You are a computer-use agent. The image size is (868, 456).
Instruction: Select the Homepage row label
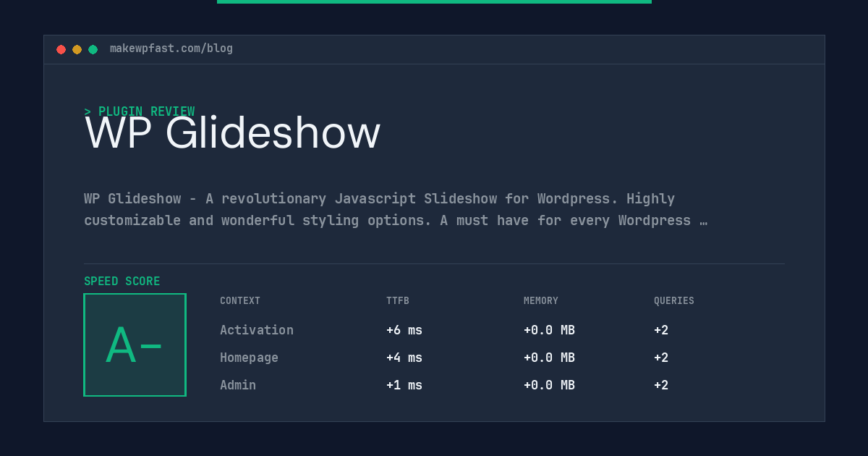(x=249, y=358)
